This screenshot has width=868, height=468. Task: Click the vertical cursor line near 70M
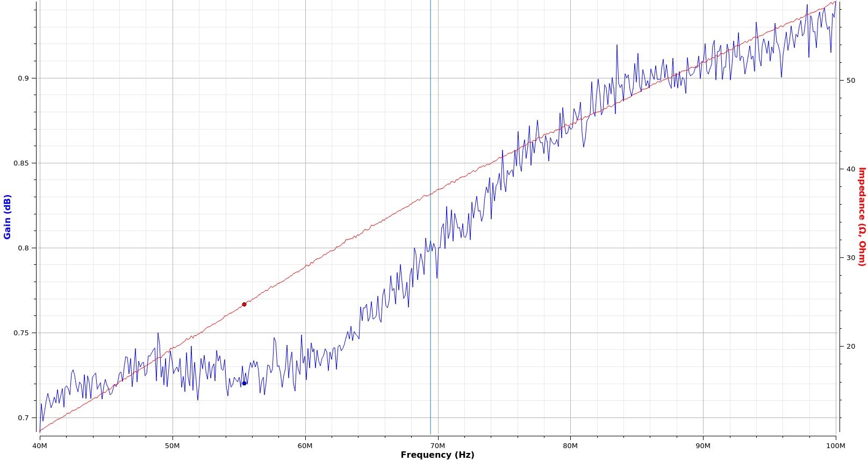tap(431, 217)
